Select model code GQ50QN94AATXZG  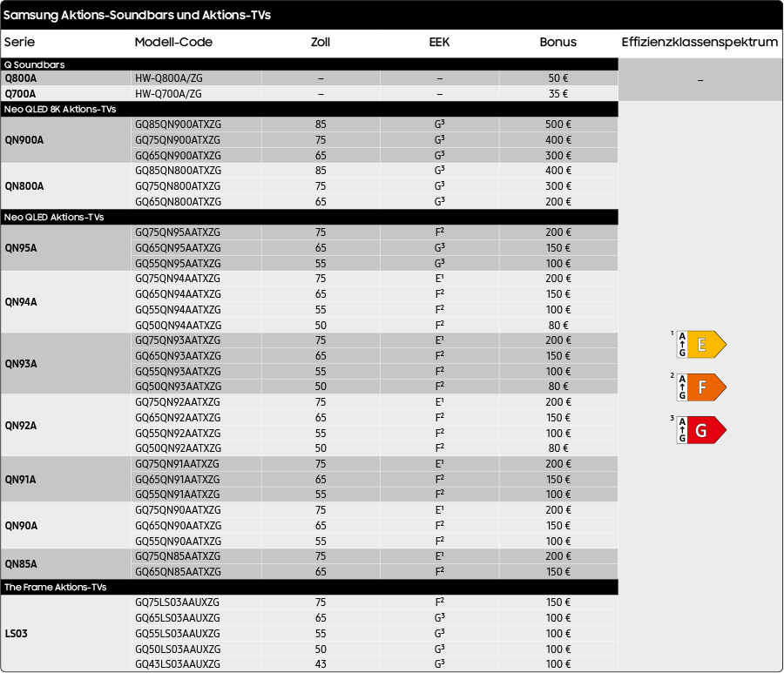pyautogui.click(x=178, y=326)
